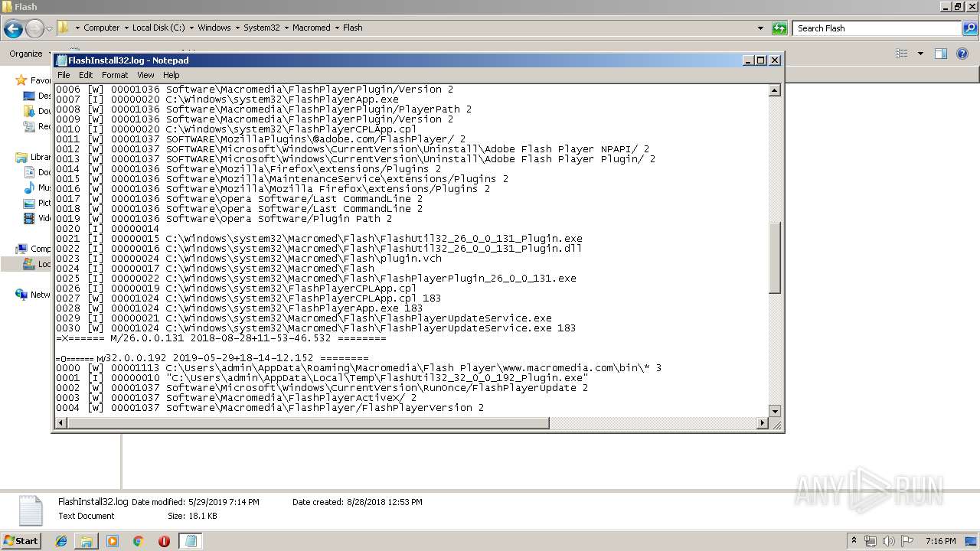Select the Macromed address bar segment

pyautogui.click(x=312, y=28)
